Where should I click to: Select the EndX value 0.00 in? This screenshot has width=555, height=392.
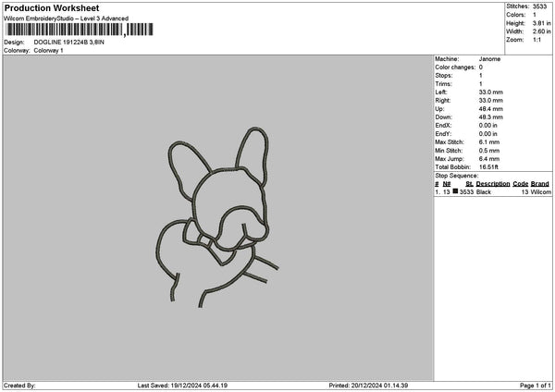487,126
